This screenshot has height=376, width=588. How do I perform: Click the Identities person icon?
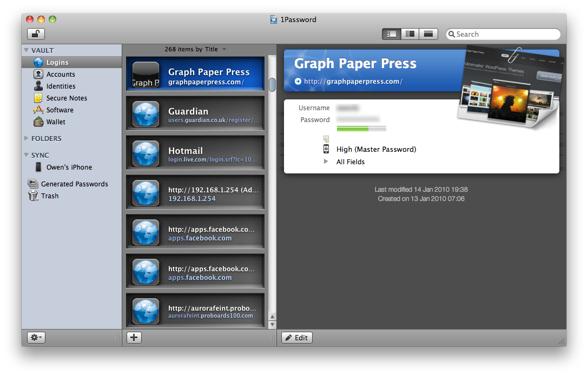[38, 86]
